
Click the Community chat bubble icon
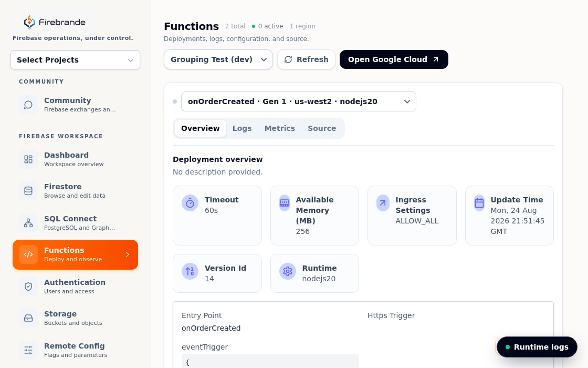[x=28, y=105]
